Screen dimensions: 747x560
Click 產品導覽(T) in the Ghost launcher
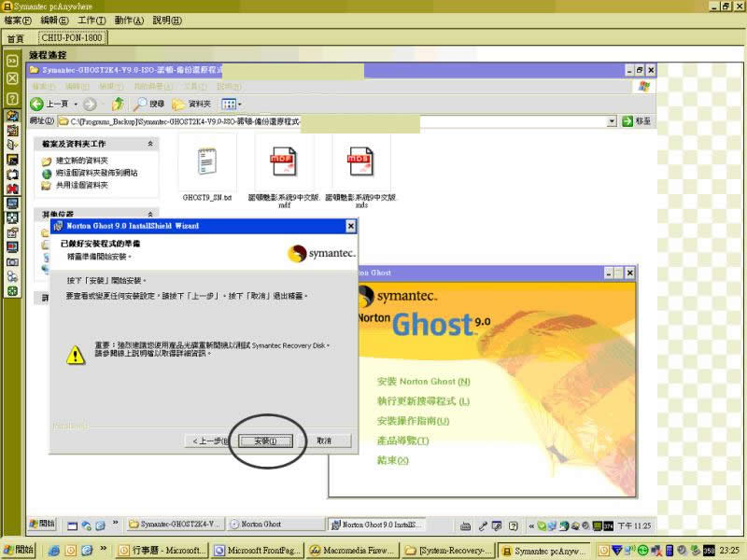coord(402,441)
